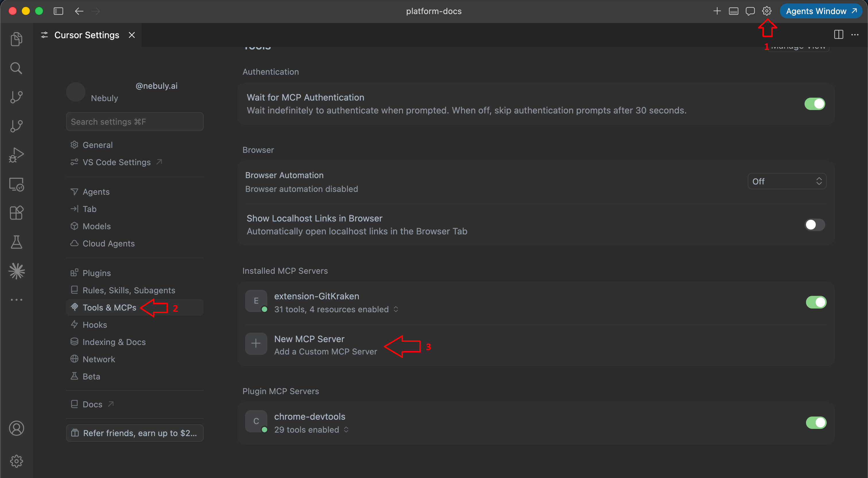
Task: Open the Manage gear at bottom left
Action: click(x=16, y=461)
